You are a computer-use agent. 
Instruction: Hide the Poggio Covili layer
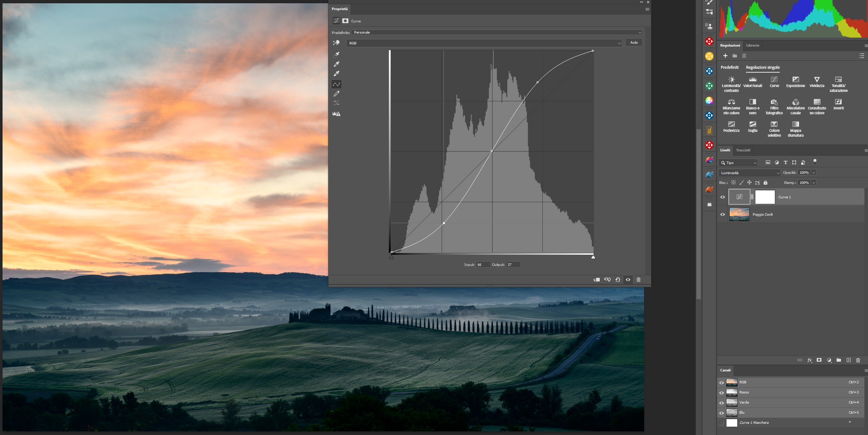722,215
